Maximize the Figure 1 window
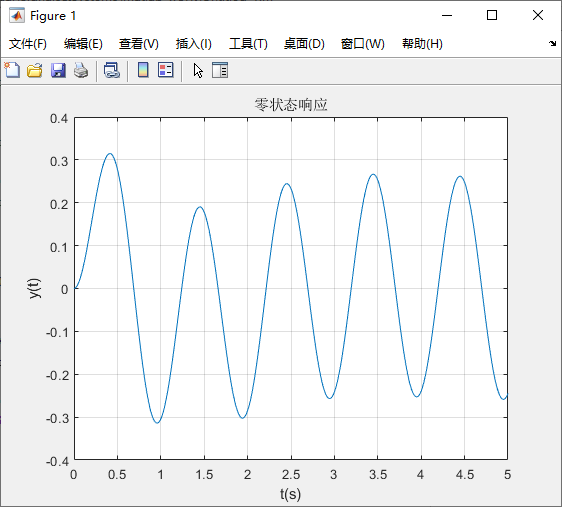This screenshot has width=562, height=507. click(492, 15)
